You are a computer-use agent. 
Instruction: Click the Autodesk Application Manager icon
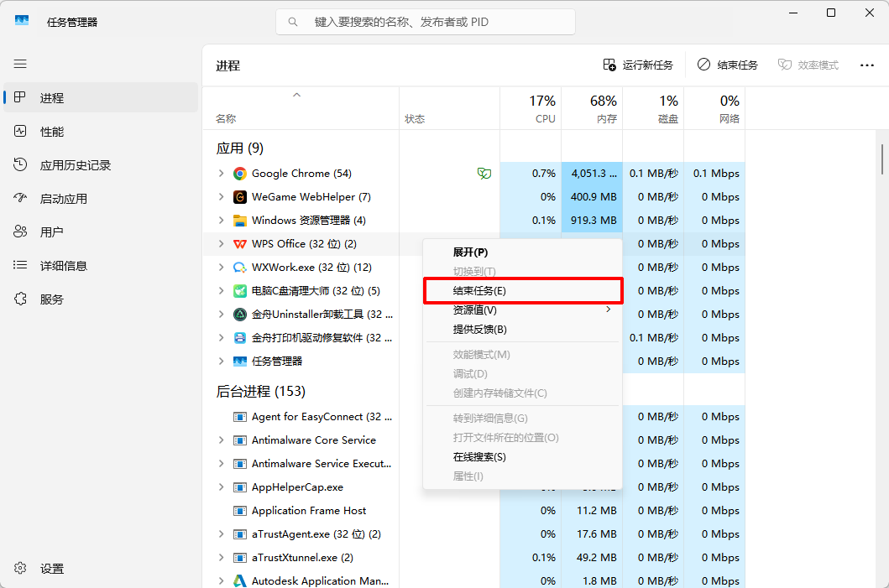240,580
